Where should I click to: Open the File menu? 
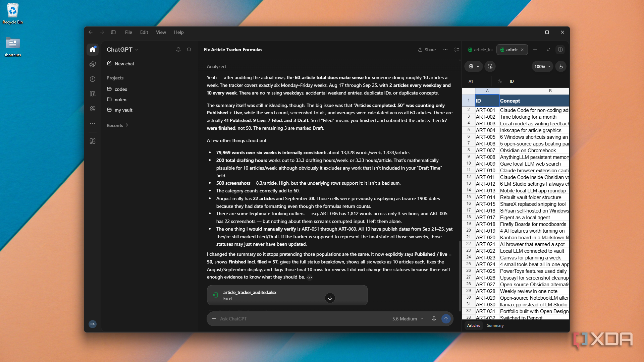pos(128,32)
